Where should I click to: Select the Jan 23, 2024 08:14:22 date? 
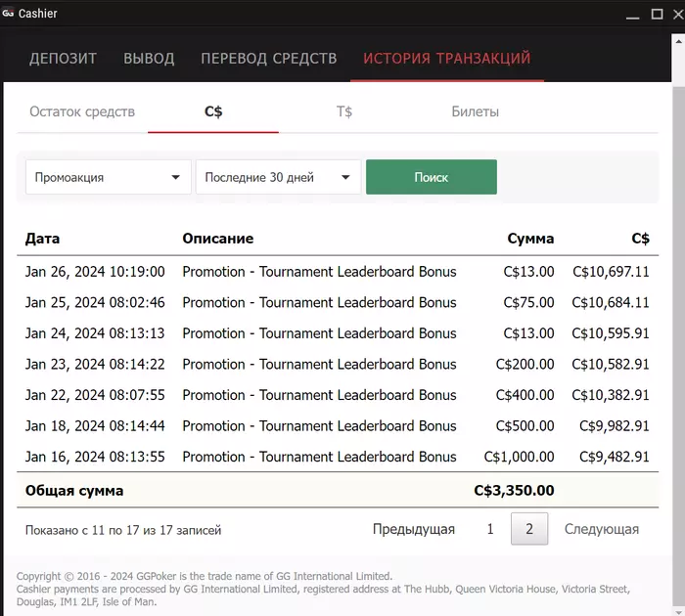tap(95, 364)
